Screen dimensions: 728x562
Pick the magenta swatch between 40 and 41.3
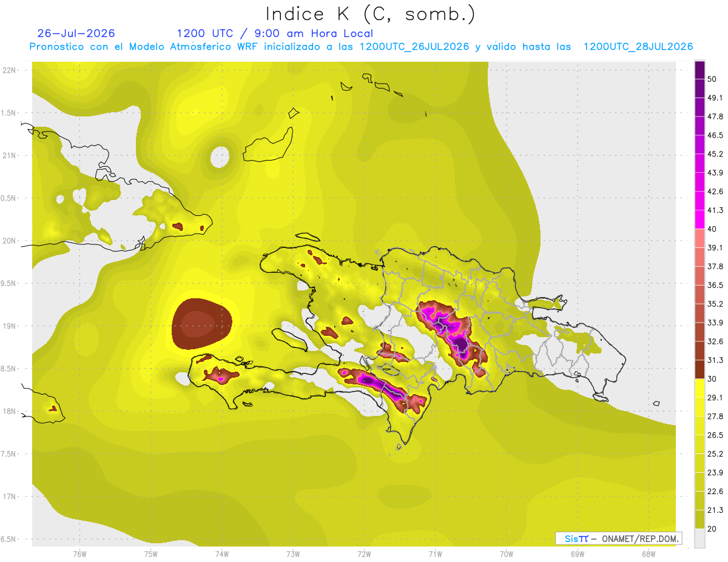(699, 220)
